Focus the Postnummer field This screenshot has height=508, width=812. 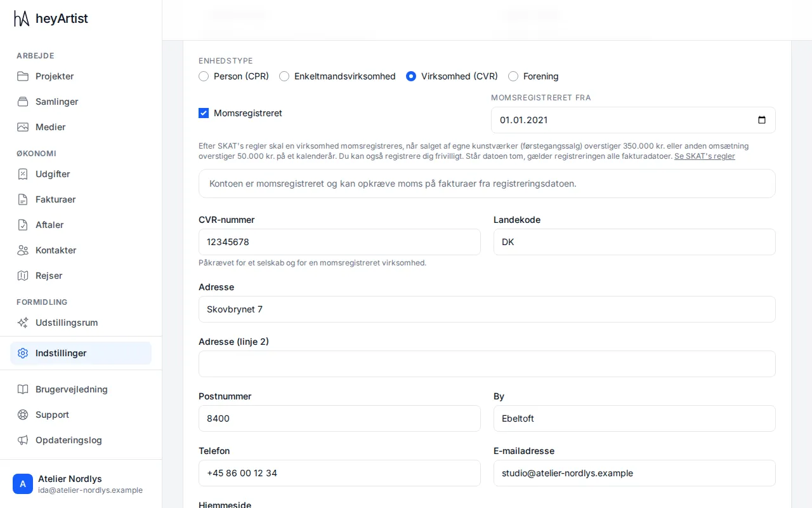coord(339,418)
